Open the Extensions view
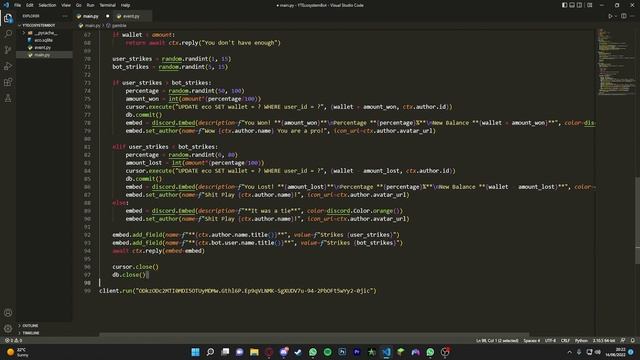The image size is (640, 360). coord(8,82)
